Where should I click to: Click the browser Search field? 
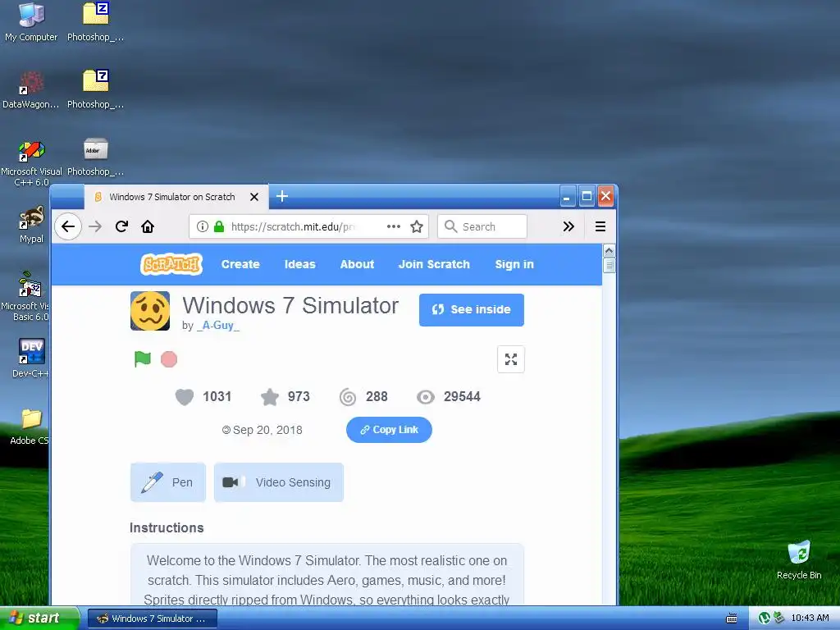482,226
